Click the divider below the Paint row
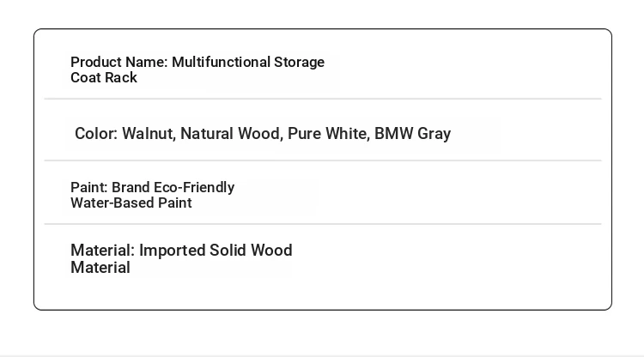This screenshot has height=357, width=644. pyautogui.click(x=323, y=224)
